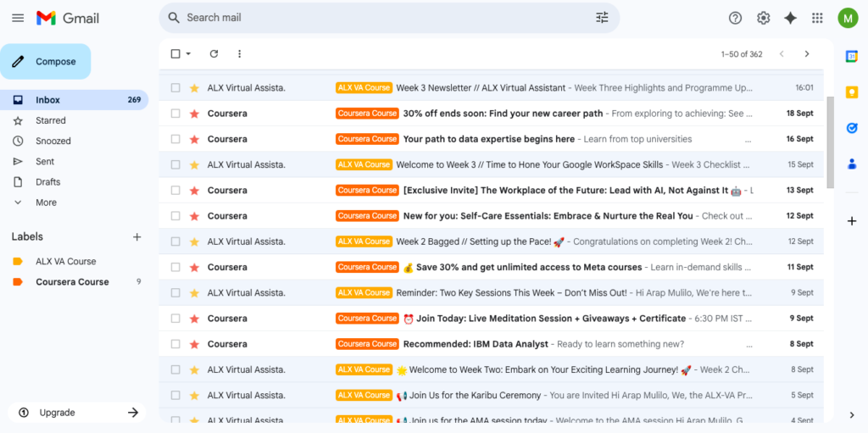Compose a new email
This screenshot has height=433, width=868.
click(x=46, y=62)
